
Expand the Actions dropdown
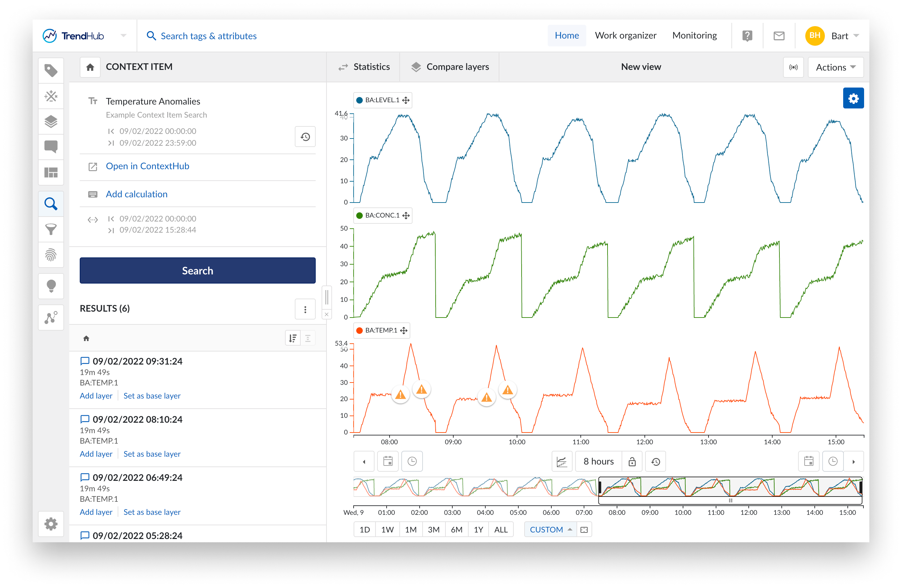835,67
